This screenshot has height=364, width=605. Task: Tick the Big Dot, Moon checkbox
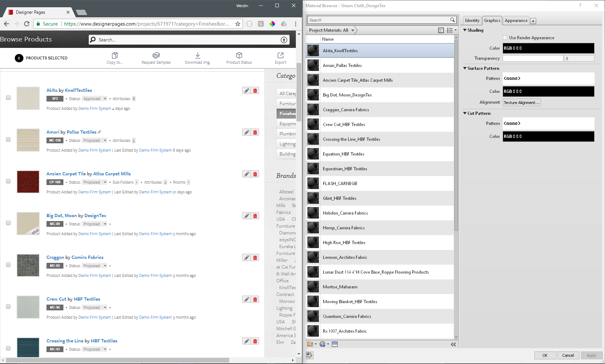(x=8, y=223)
